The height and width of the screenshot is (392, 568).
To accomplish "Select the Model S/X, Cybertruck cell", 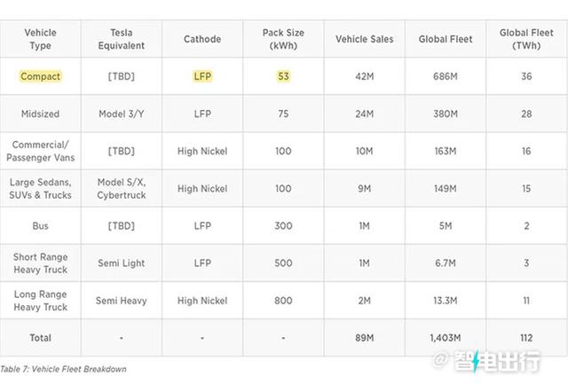I will coord(122,189).
